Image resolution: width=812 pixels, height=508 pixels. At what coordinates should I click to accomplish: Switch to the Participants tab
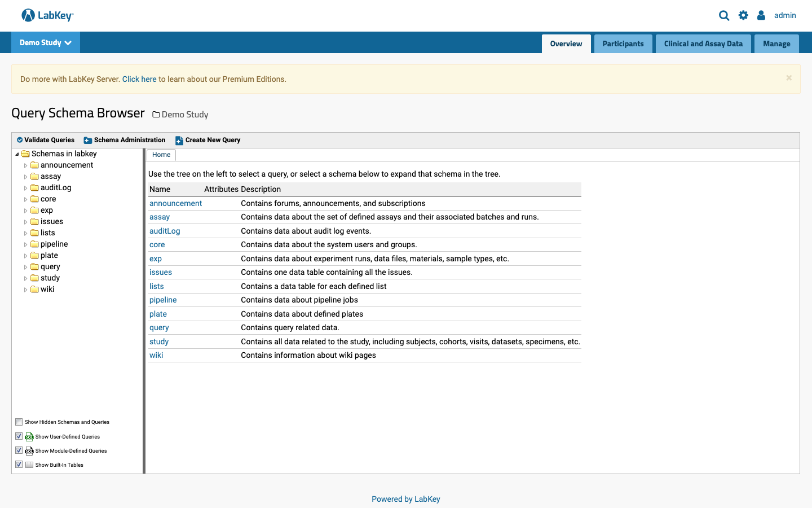(623, 43)
